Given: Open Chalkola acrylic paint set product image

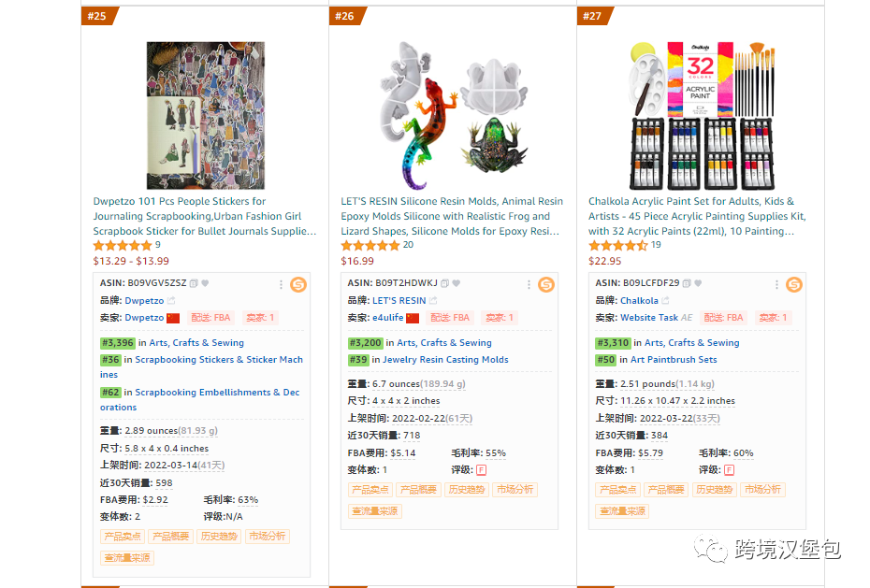Looking at the screenshot, I should coord(702,115).
